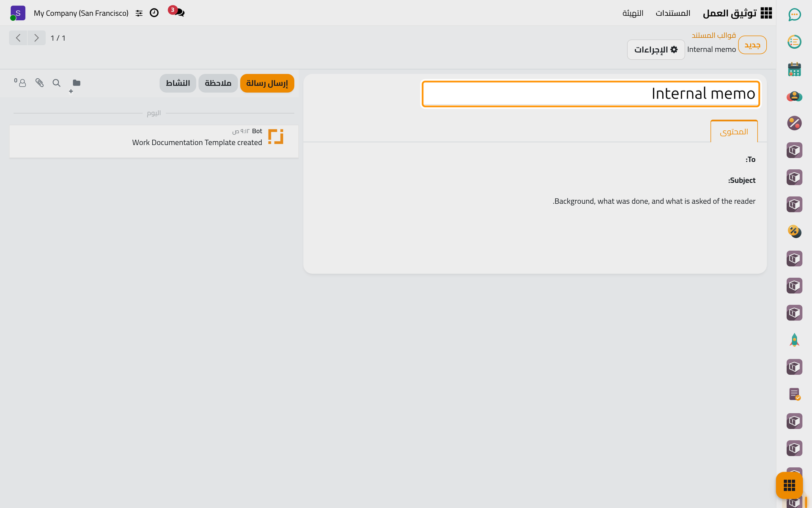Open the الإجراءات actions dropdown
Screen dimensions: 812x508
(656, 50)
